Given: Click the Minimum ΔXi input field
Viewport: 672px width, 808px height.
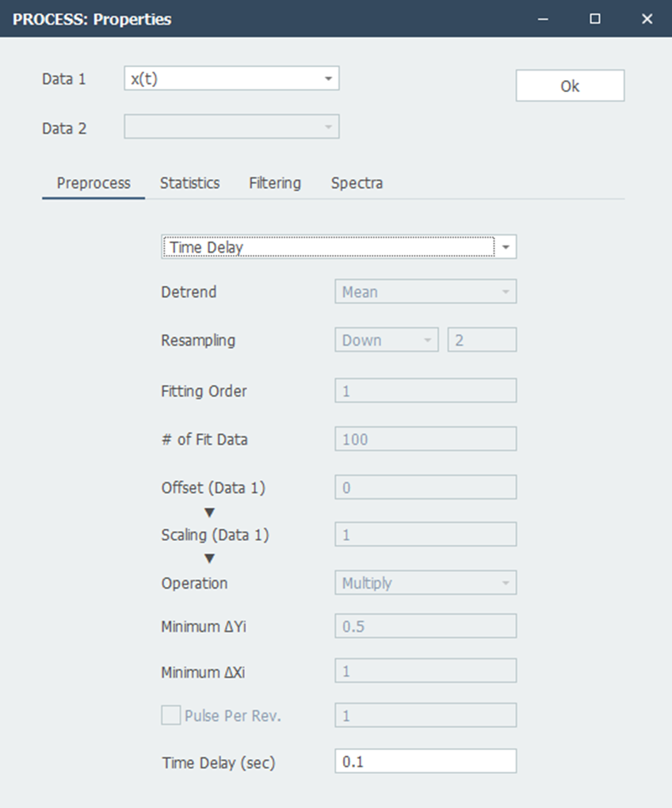Looking at the screenshot, I should tap(426, 672).
